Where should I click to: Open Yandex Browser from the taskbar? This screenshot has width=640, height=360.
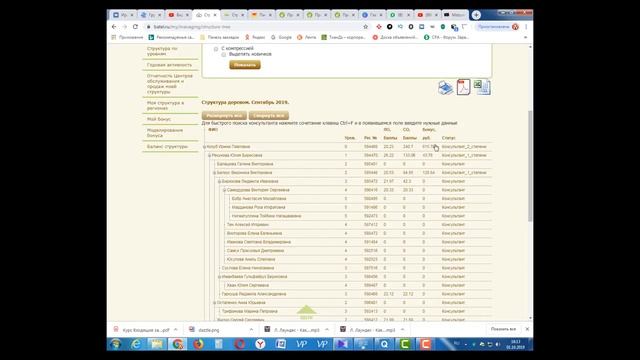pos(260,344)
